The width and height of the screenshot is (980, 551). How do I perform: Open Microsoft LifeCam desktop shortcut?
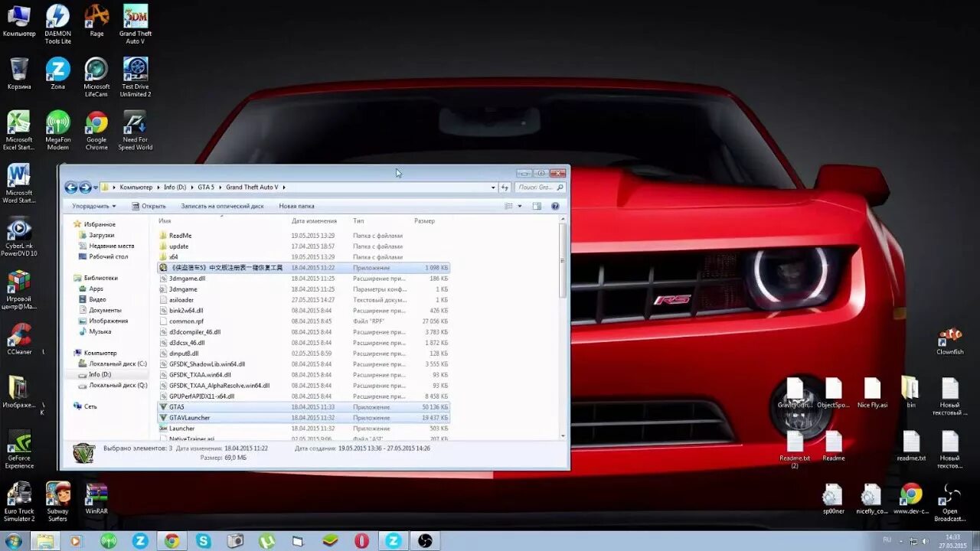(96, 77)
